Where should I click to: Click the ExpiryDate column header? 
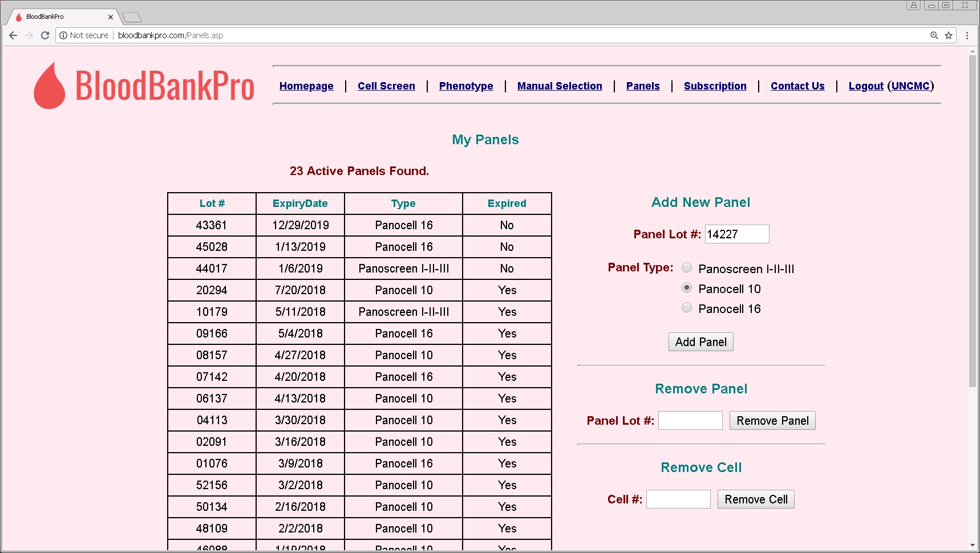tap(300, 204)
